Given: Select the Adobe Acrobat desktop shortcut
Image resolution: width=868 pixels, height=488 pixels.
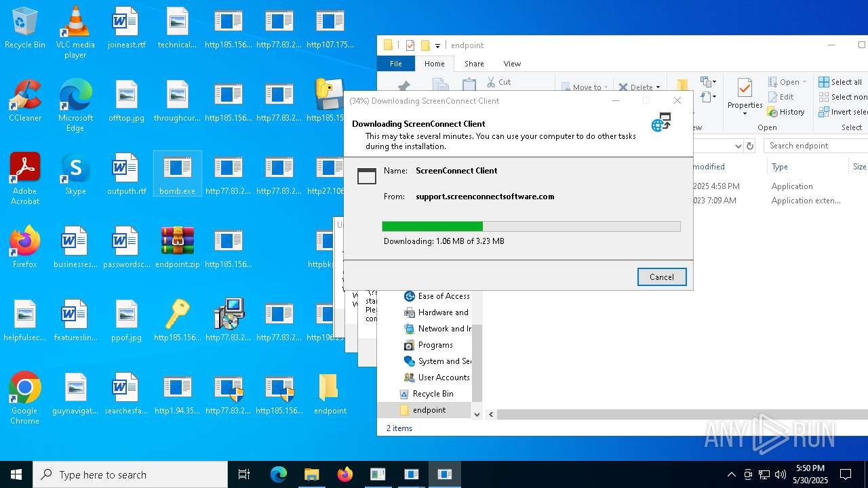Looking at the screenshot, I should point(25,179).
